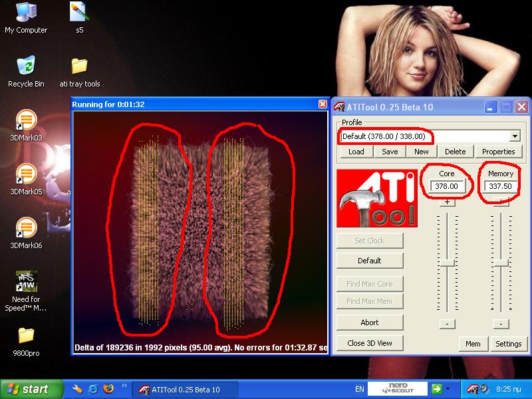Click the ATITool title bar icon

(339, 107)
